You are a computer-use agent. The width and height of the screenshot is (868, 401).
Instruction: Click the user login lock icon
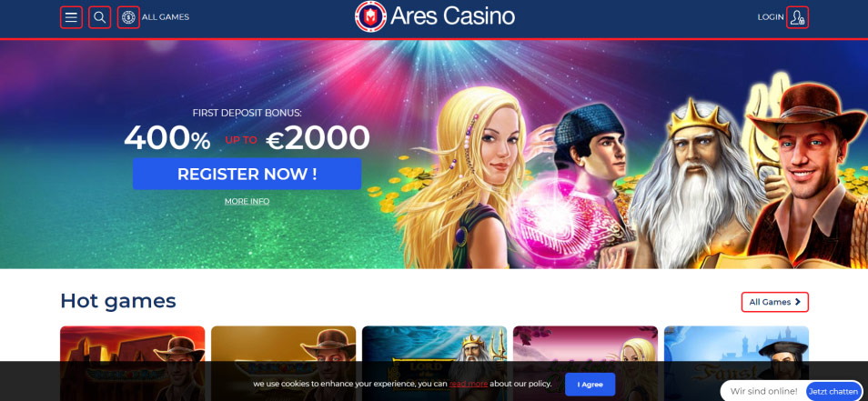point(797,17)
